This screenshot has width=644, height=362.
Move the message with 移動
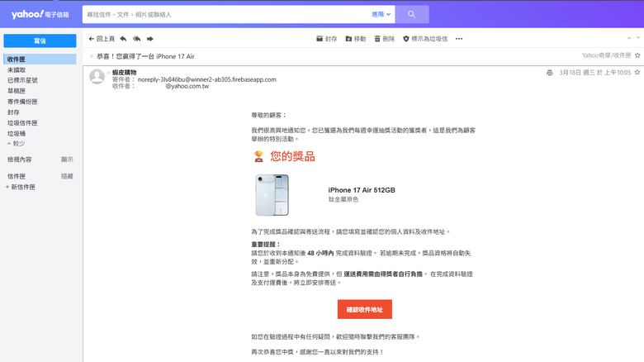356,39
